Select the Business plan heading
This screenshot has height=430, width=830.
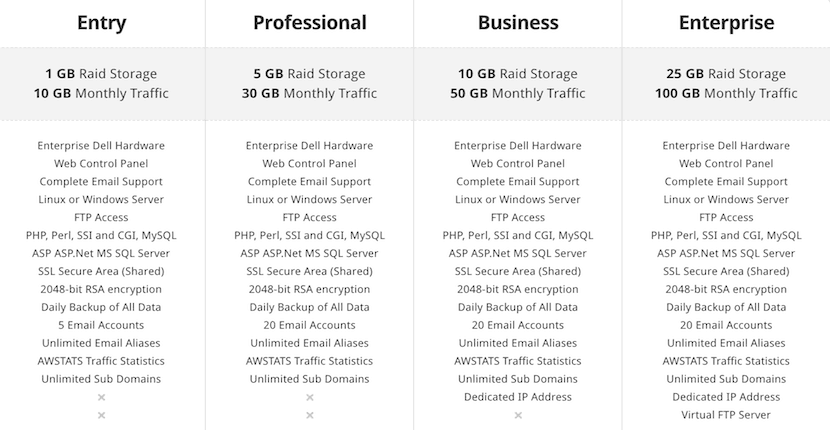pos(518,23)
